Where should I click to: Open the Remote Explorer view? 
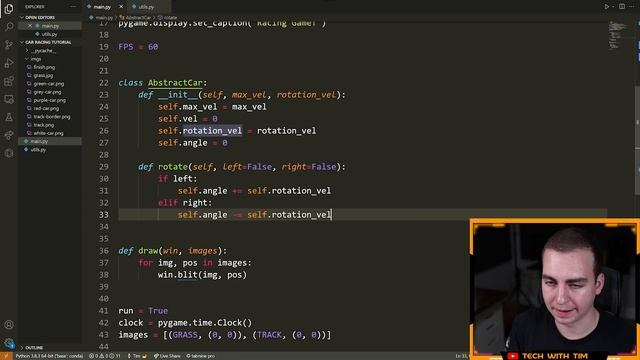[x=9, y=99]
